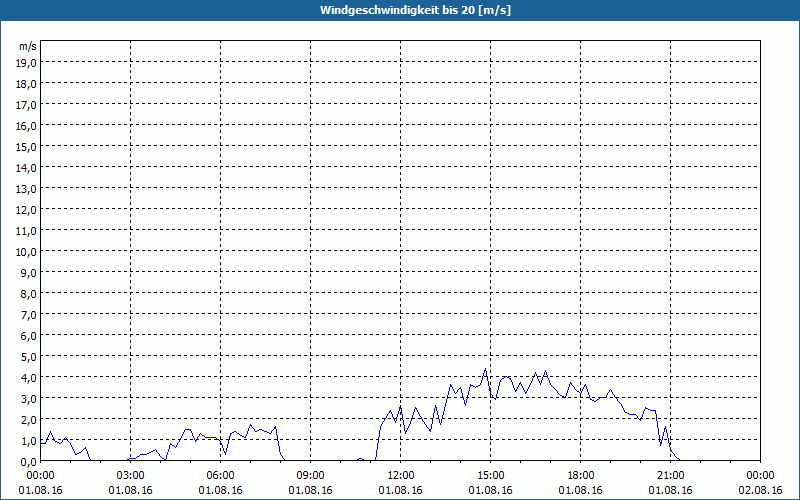This screenshot has height=500, width=800.
Task: Select the "01.08.16" date under 06:00
Action: pyautogui.click(x=220, y=490)
